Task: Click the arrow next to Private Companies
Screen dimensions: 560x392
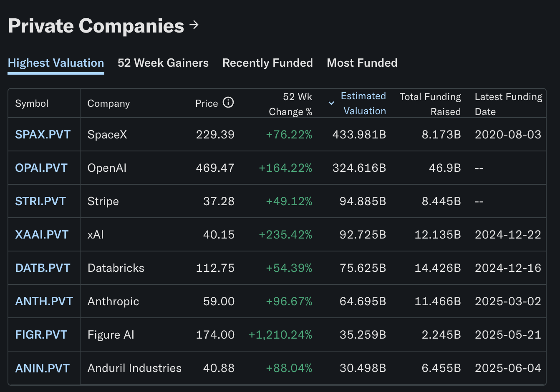Action: tap(194, 25)
